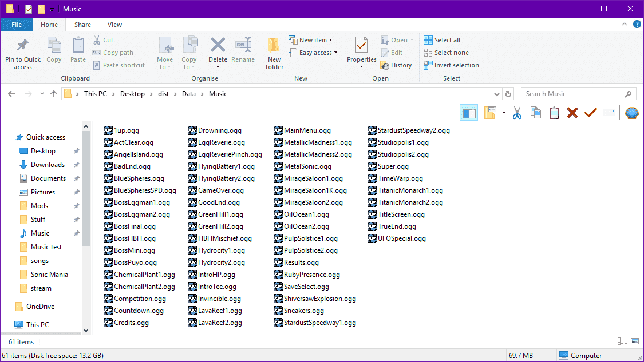Click the shell globe icon in toolbar

click(631, 113)
